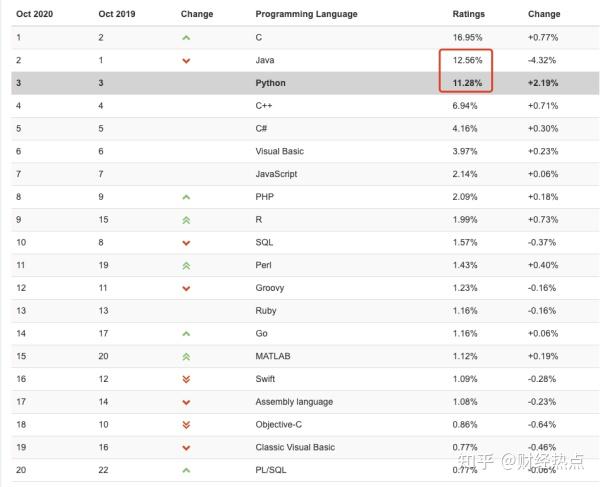Click the green up arrow in Go row
The height and width of the screenshot is (487, 600).
(x=186, y=334)
